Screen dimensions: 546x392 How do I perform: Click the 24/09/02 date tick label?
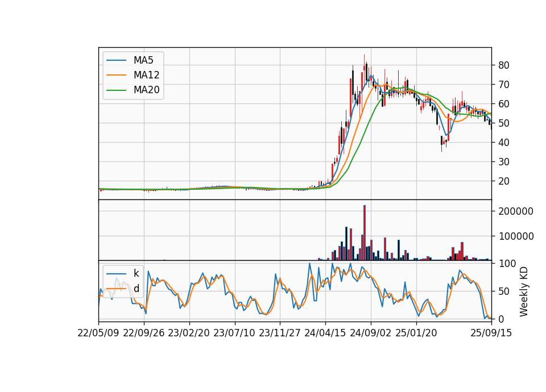370,333
